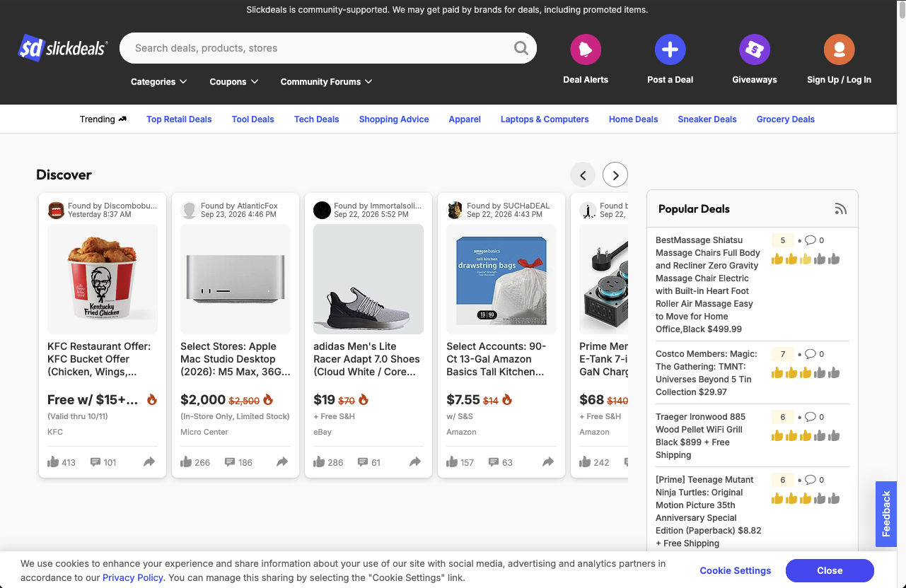The height and width of the screenshot is (588, 906).
Task: View the adidas shoe product image
Action: [368, 279]
